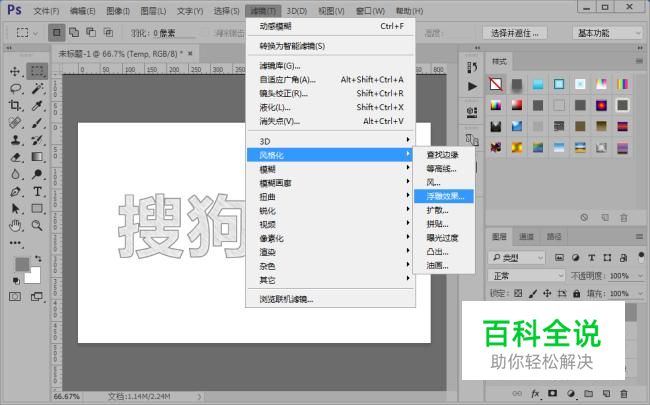Switch to the 路径 tab
The image size is (650, 405).
coord(553,237)
